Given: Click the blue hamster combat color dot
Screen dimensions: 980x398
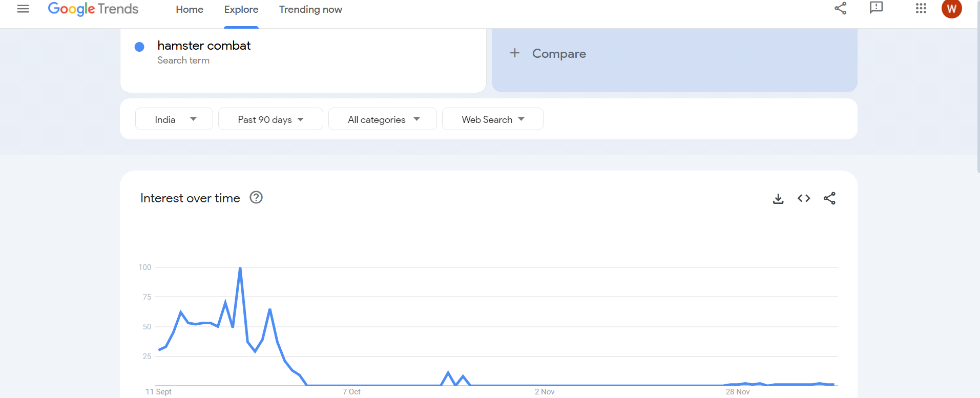Looking at the screenshot, I should click(139, 47).
